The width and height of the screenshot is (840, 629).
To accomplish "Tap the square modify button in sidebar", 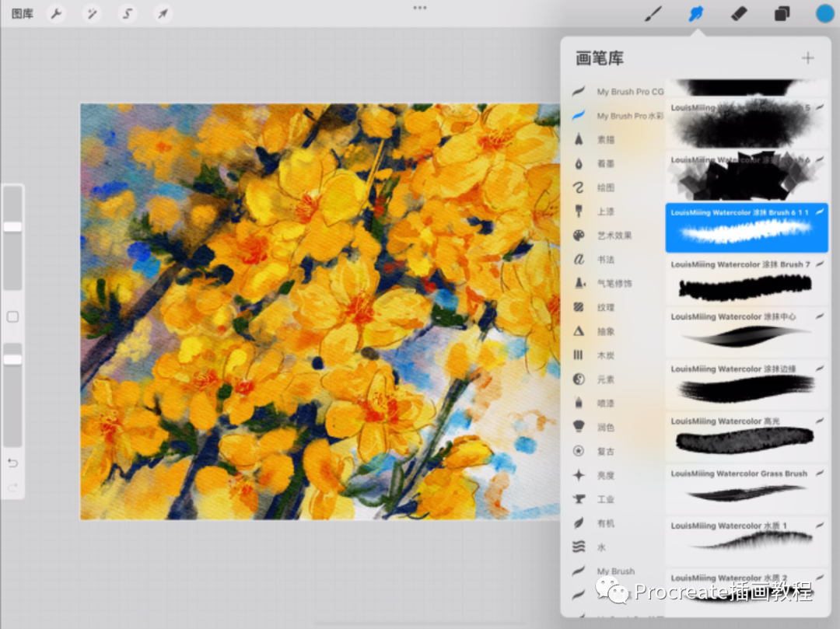I will coord(13,317).
